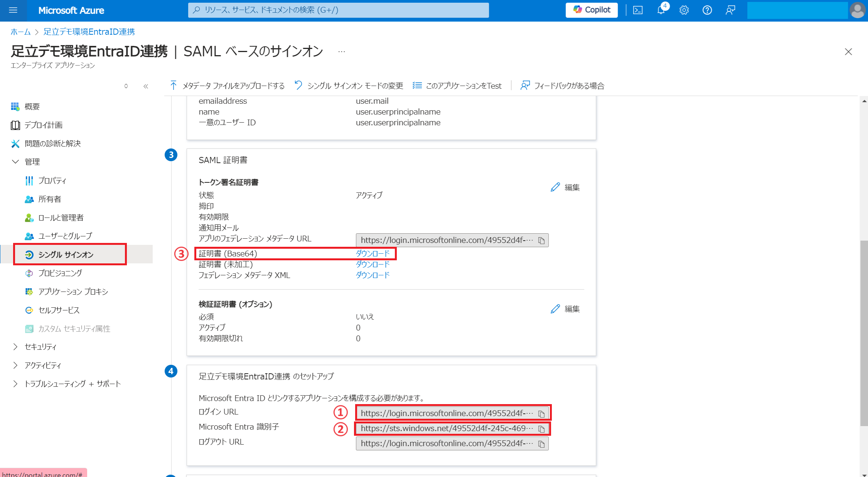The width and height of the screenshot is (868, 477).
Task: Click the ホーム breadcrumb link
Action: point(20,32)
